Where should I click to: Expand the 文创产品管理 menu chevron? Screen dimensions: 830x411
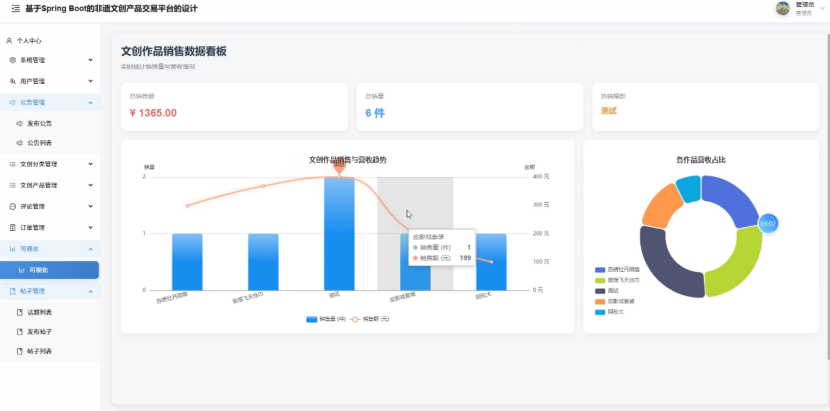tap(91, 185)
